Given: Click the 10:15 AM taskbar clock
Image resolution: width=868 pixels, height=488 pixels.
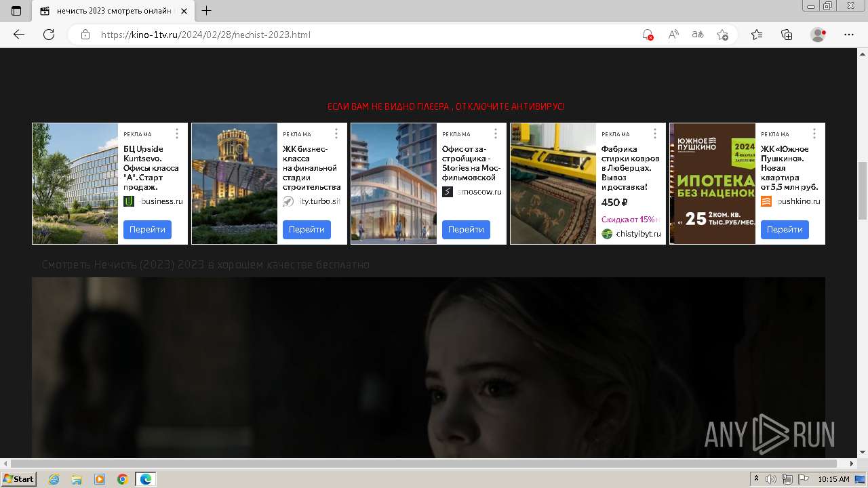Looking at the screenshot, I should point(833,479).
